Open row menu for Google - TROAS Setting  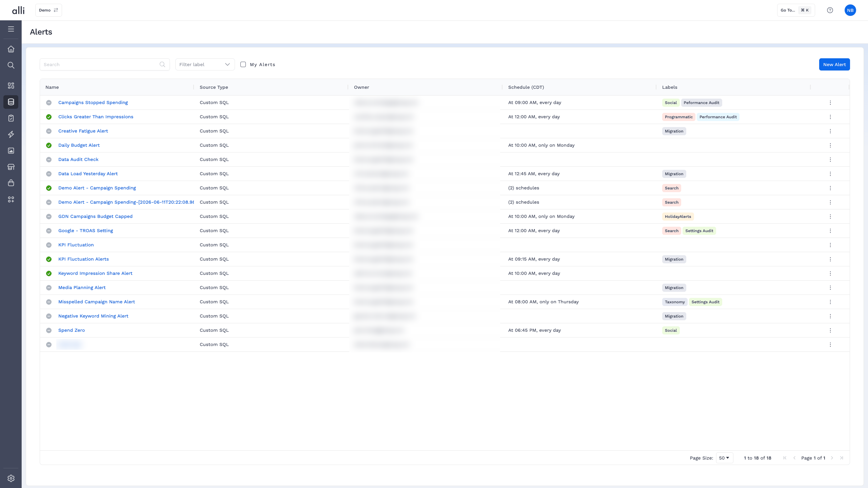(x=830, y=231)
